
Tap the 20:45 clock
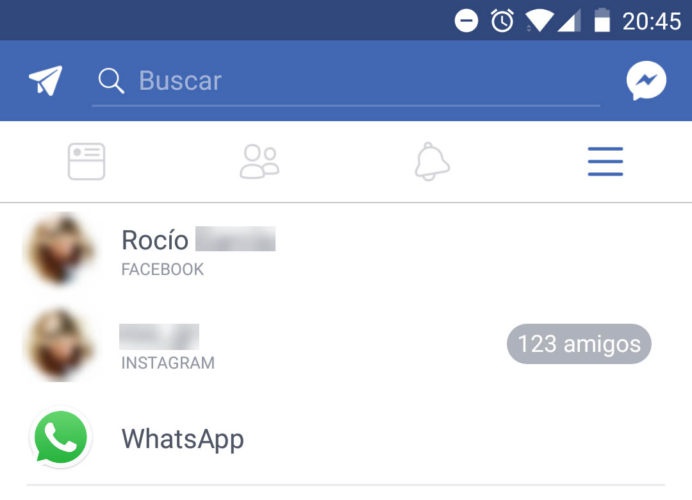(x=651, y=21)
